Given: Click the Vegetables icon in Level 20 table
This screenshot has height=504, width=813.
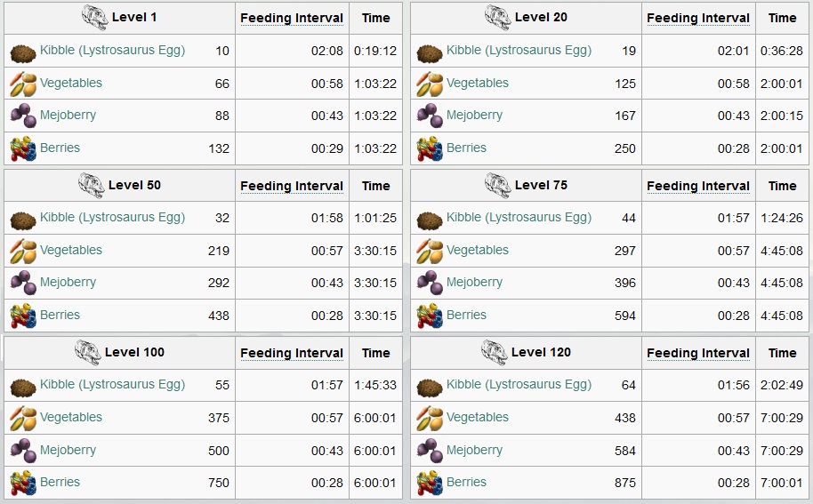Looking at the screenshot, I should point(430,84).
